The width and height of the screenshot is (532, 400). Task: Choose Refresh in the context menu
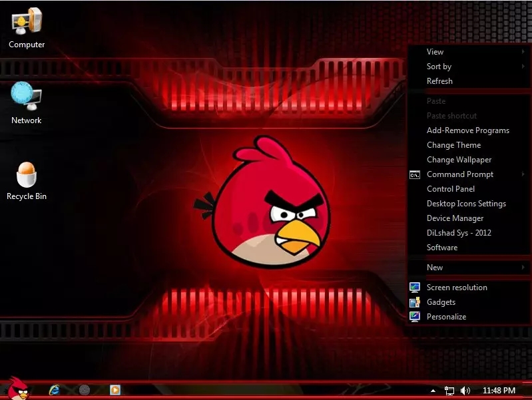(x=439, y=81)
